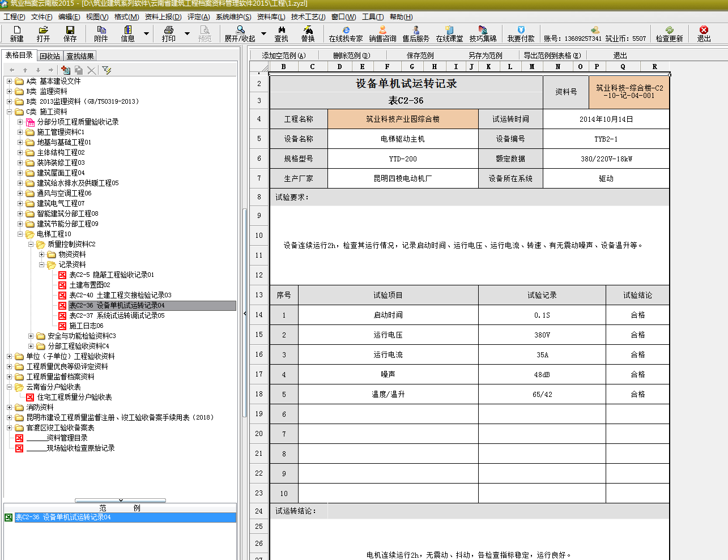The height and width of the screenshot is (560, 728).
Task: Expand 安全与功能检验资料C3 folder
Action: point(31,336)
